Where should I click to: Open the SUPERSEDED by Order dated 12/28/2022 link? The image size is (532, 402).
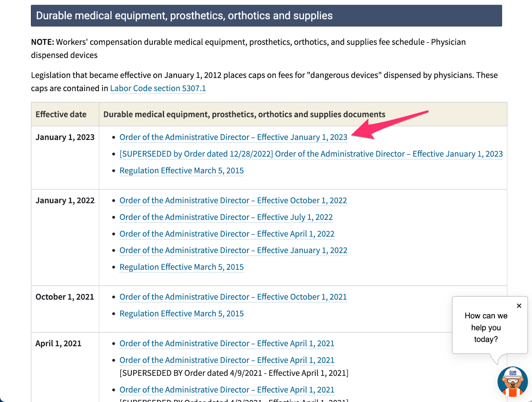[x=311, y=154]
